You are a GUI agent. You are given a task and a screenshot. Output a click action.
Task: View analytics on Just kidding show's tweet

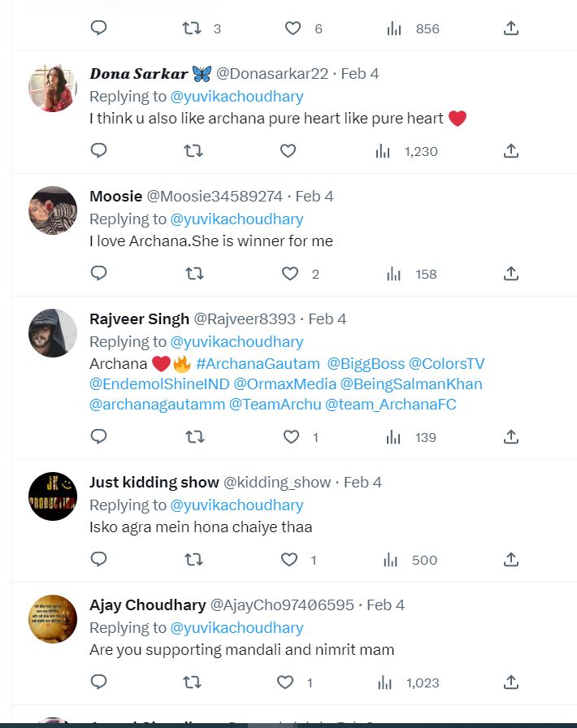click(391, 559)
